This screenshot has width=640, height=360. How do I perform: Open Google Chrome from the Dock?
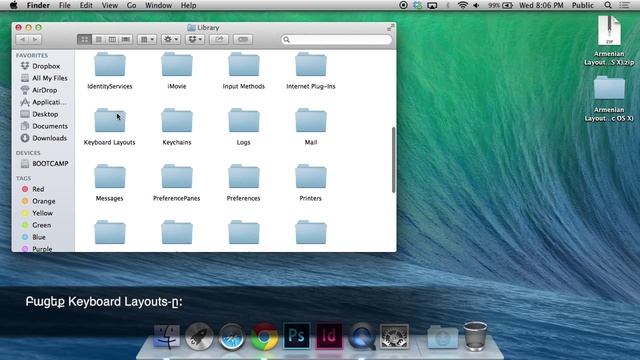coord(264,336)
